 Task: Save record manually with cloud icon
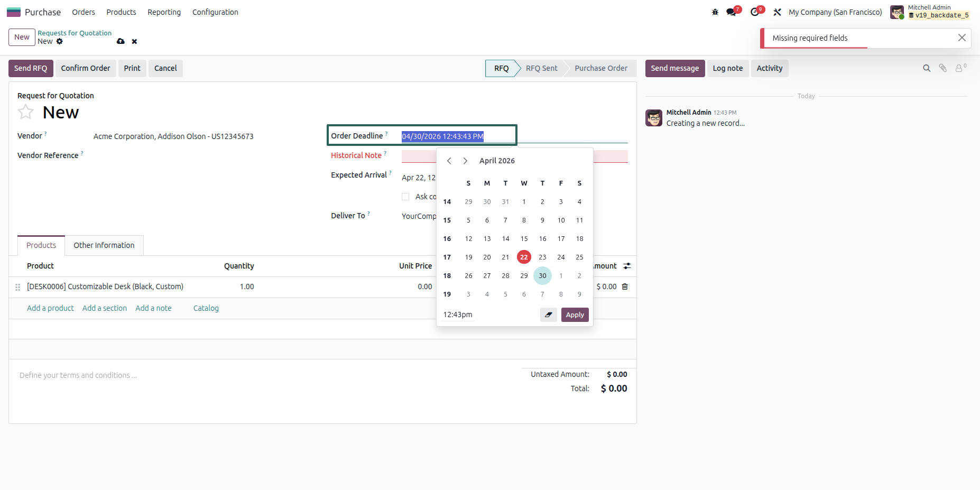pos(121,41)
